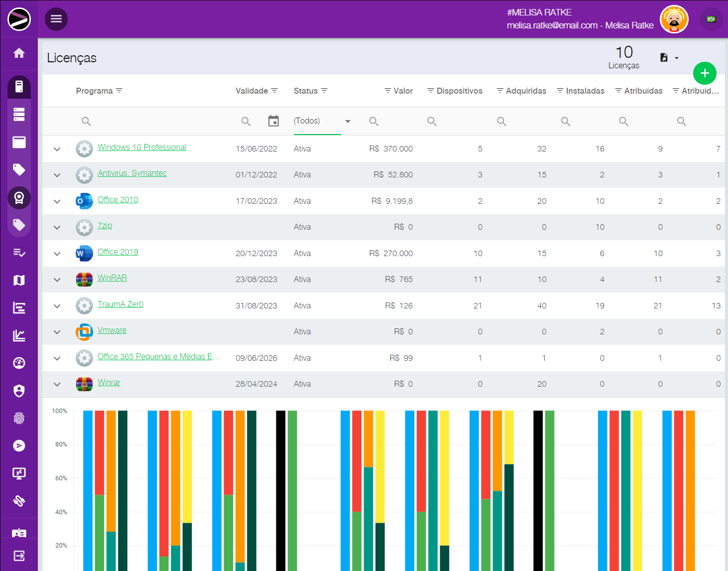Image resolution: width=728 pixels, height=571 pixels.
Task: Expand the Office 2019 row details
Action: 57,254
